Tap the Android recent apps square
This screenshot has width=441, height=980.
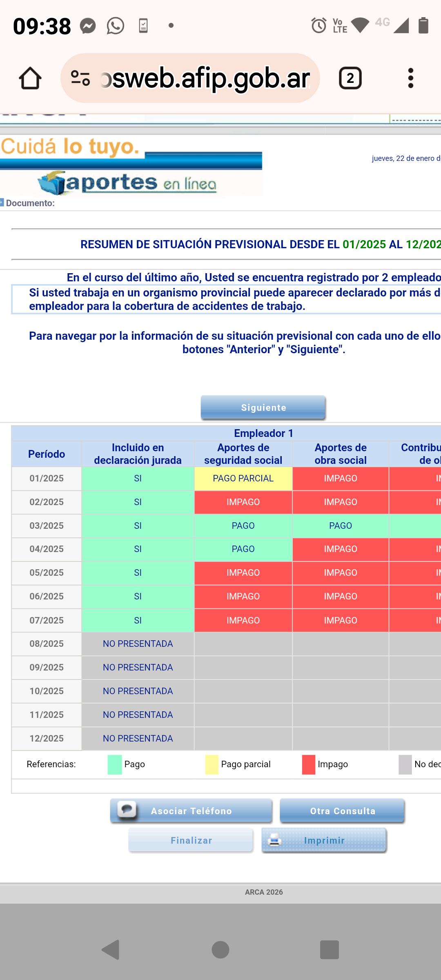coord(330,949)
